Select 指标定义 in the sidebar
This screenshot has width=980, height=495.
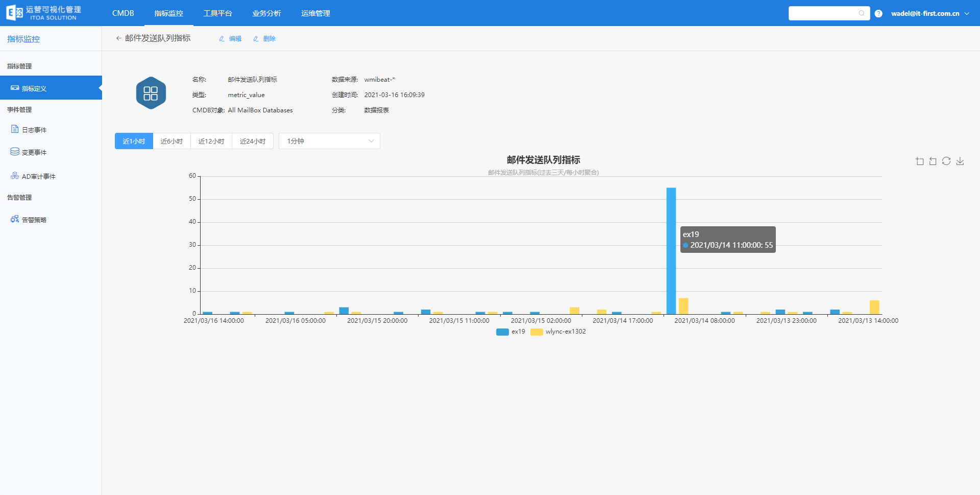point(51,88)
